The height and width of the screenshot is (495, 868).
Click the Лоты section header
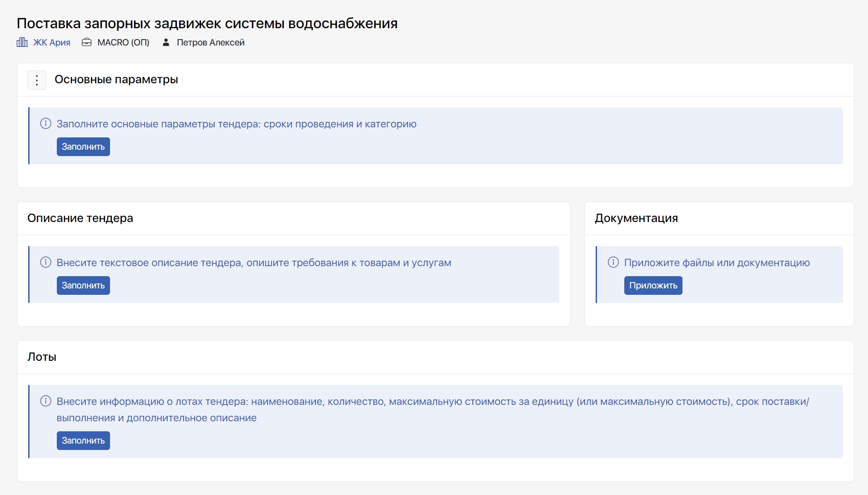click(x=42, y=357)
